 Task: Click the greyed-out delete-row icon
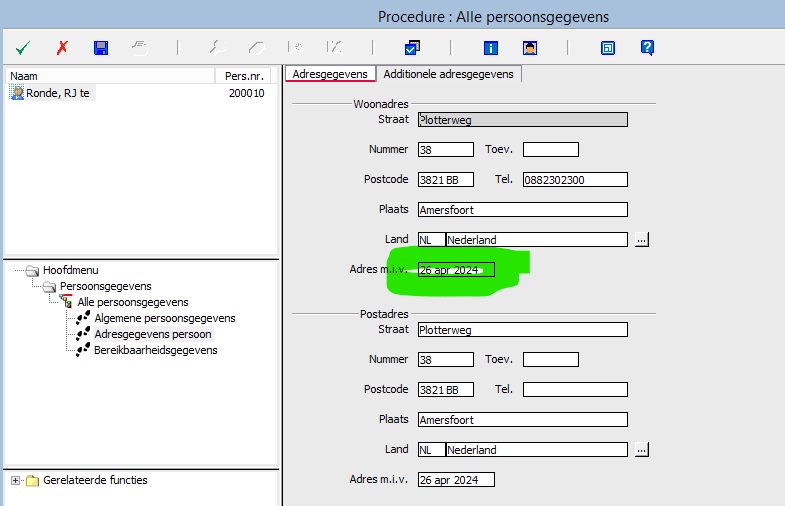tap(334, 48)
